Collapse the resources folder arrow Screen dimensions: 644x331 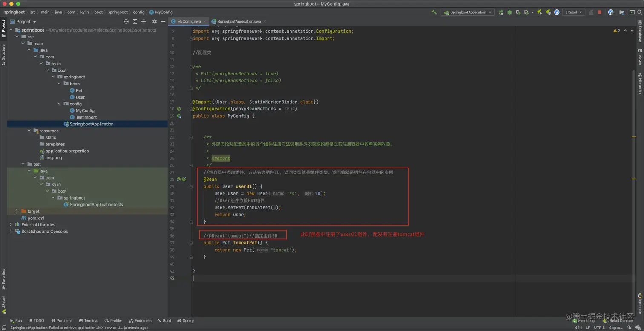(x=29, y=131)
